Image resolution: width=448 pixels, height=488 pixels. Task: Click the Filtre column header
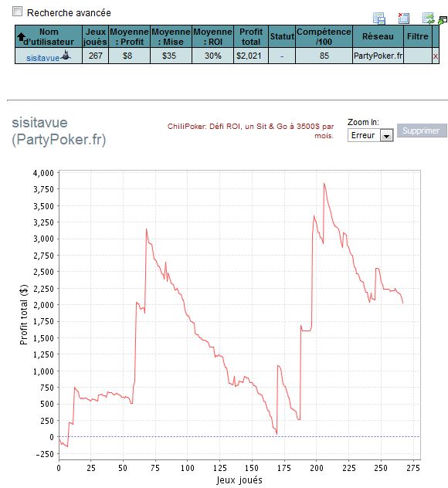(418, 36)
